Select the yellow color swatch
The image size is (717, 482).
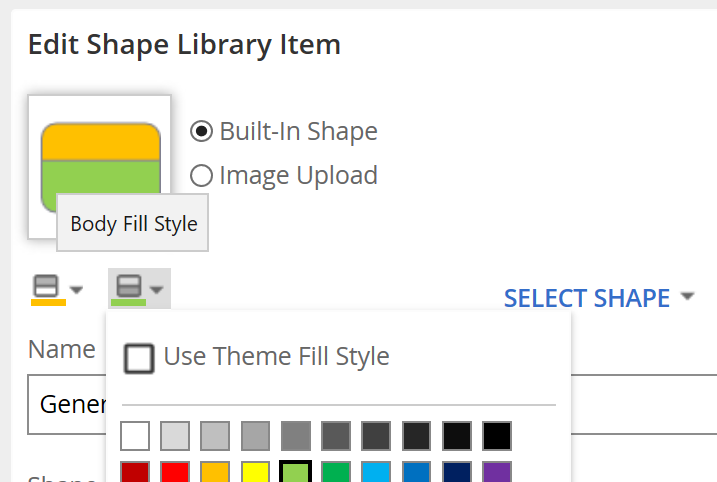256,471
